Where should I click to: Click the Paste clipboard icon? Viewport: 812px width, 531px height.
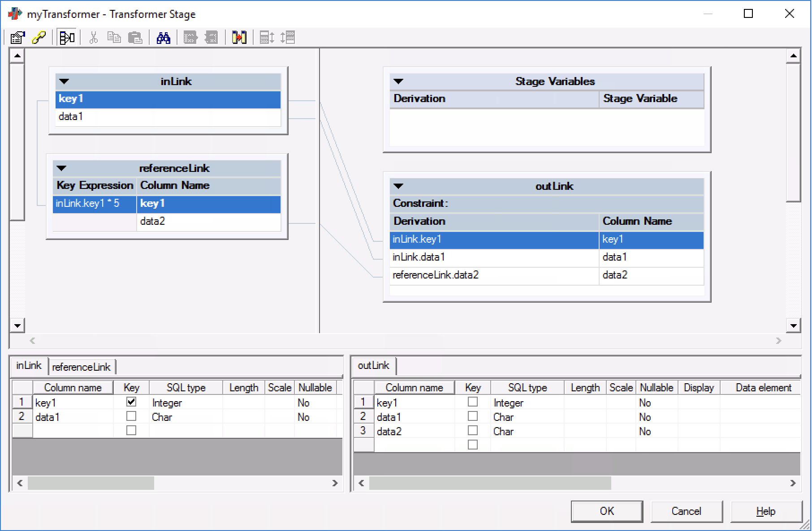[x=135, y=38]
